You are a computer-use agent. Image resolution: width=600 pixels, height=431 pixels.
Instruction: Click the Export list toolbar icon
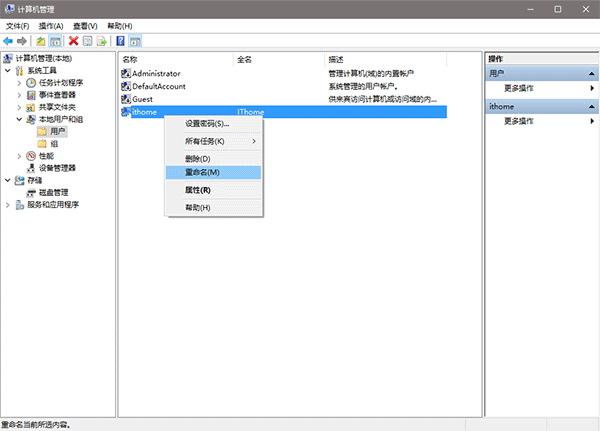pos(101,41)
